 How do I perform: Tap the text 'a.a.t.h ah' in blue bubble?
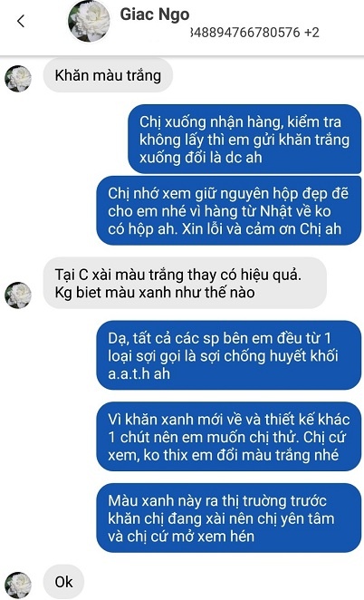(139, 373)
